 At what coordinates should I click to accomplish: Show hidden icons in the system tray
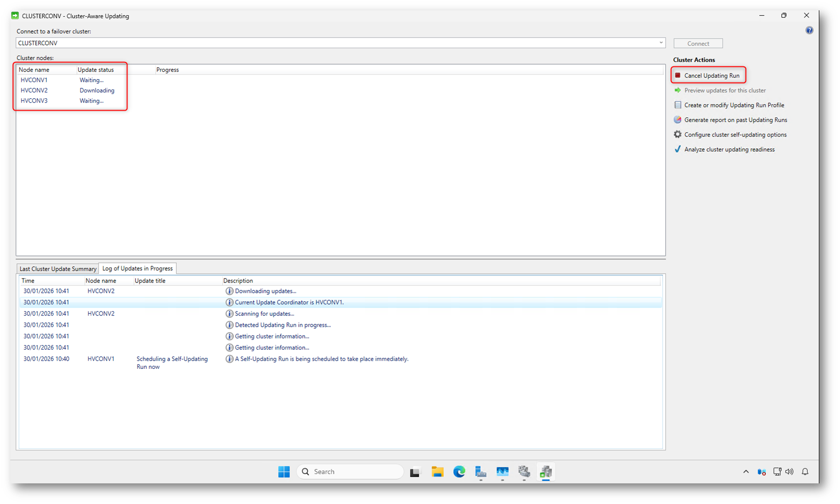(746, 472)
